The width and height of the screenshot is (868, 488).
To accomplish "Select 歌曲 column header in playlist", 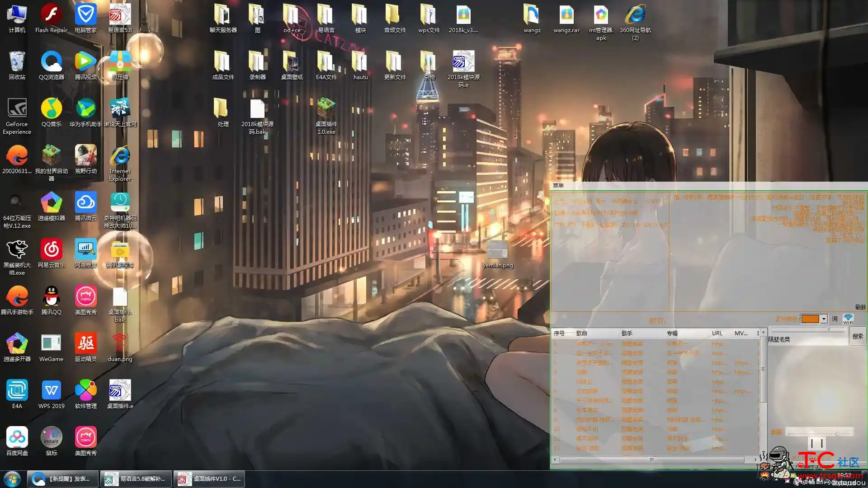I will click(582, 333).
